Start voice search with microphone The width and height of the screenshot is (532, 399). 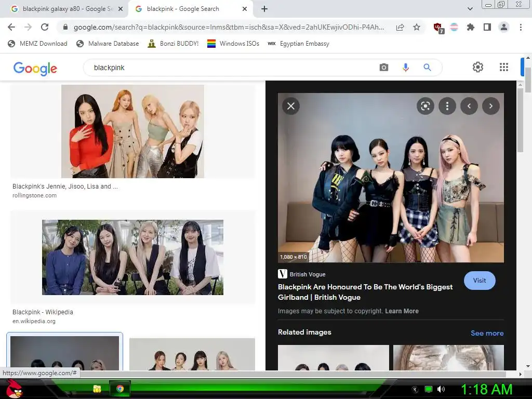click(x=405, y=68)
